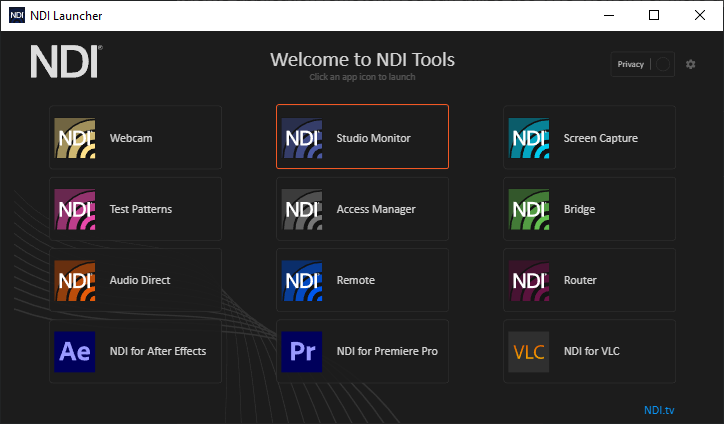Viewport: 724px width, 424px height.
Task: Maximize the NDI Launcher window
Action: click(x=654, y=15)
